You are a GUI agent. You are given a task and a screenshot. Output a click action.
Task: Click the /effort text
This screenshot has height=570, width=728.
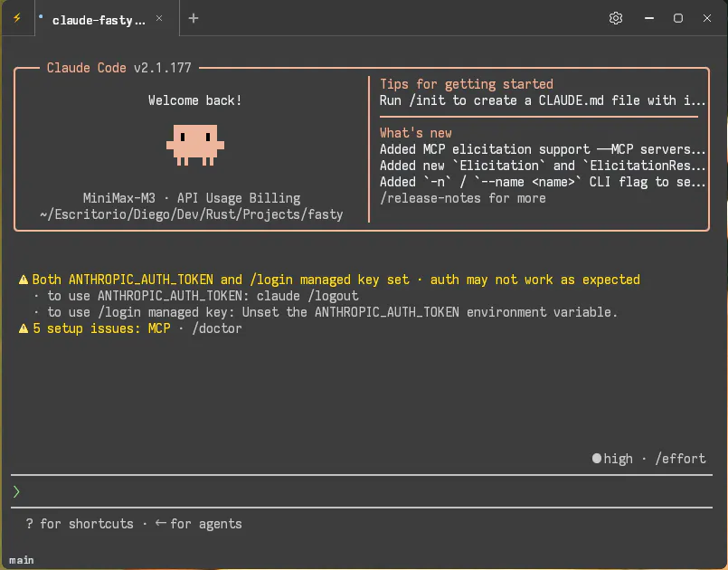pos(680,459)
